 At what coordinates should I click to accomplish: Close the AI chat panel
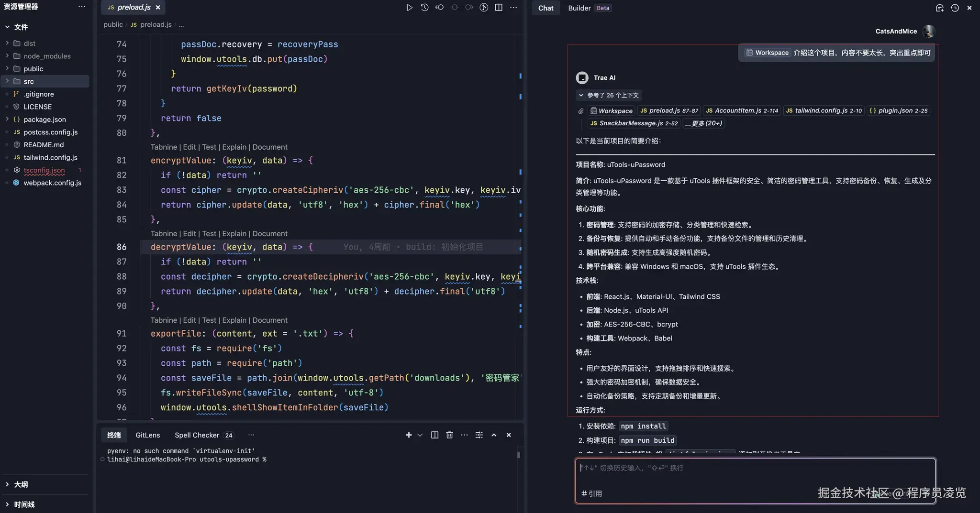point(969,8)
